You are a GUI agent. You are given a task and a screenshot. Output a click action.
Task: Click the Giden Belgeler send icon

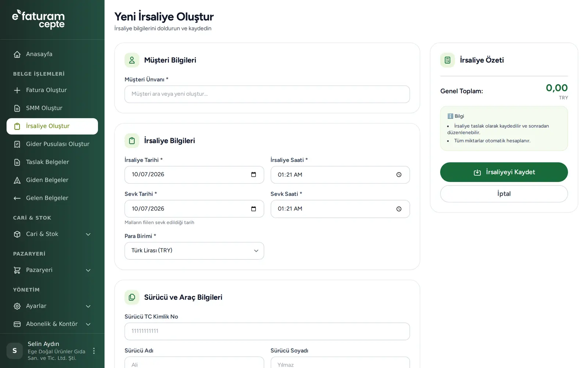pyautogui.click(x=17, y=180)
